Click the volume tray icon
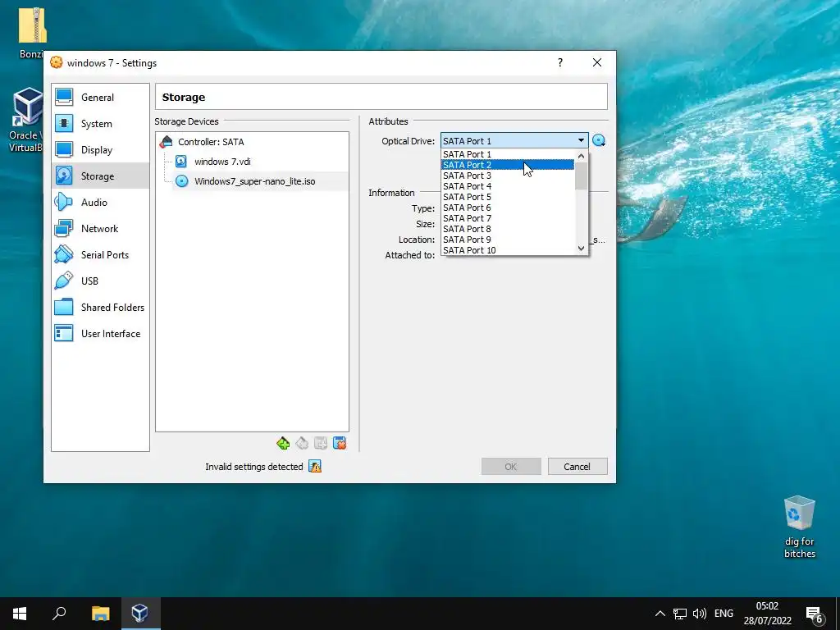 (x=700, y=614)
